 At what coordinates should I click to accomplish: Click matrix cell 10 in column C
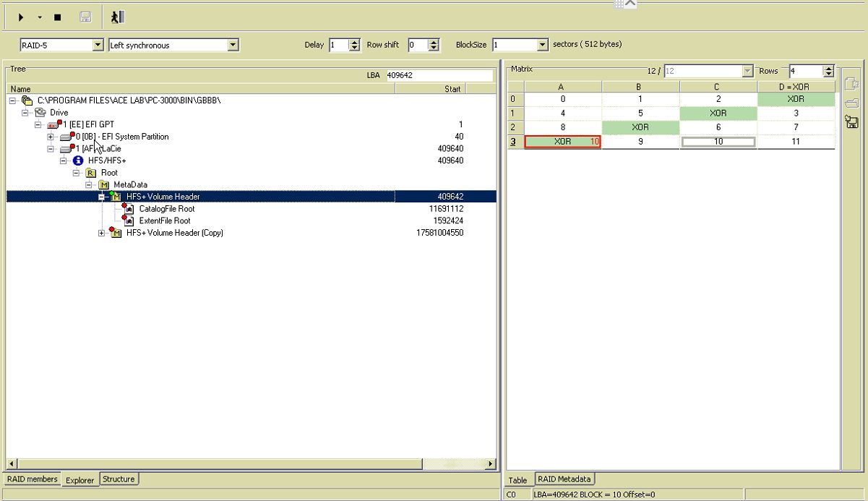718,142
